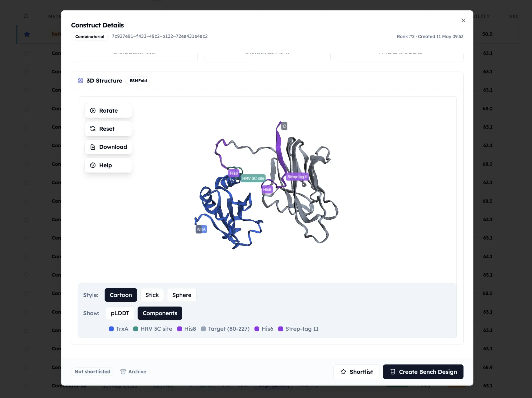The image size is (532, 398).
Task: Select the Strep-tag II label in viewer
Action: coord(297,177)
